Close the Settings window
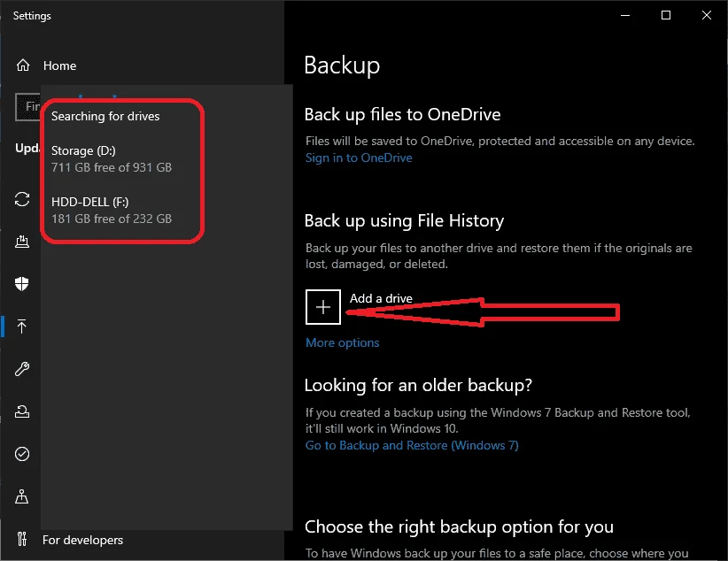728x561 pixels. [706, 15]
